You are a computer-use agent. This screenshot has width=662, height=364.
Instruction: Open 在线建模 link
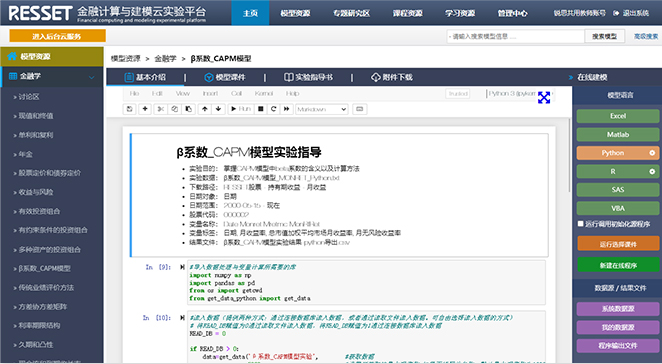click(588, 77)
